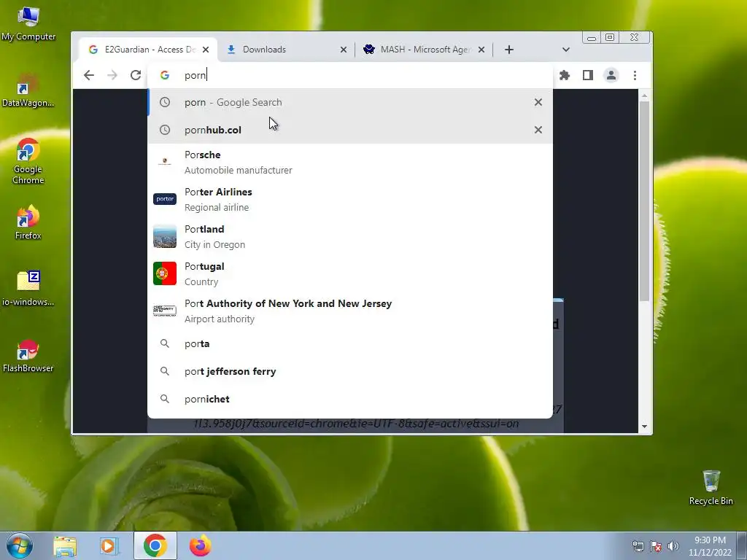The width and height of the screenshot is (747, 560).
Task: Switch to the E2Guardian Access Denied tab
Action: coord(148,50)
